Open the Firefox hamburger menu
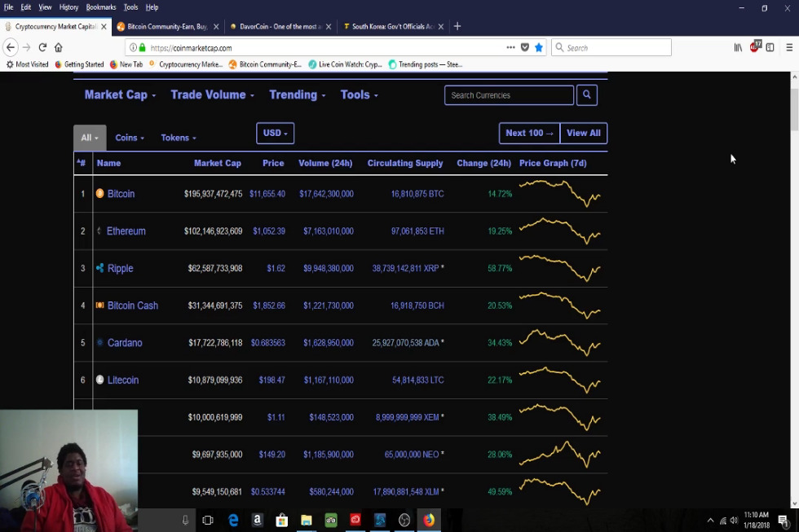The width and height of the screenshot is (799, 532). pos(789,47)
